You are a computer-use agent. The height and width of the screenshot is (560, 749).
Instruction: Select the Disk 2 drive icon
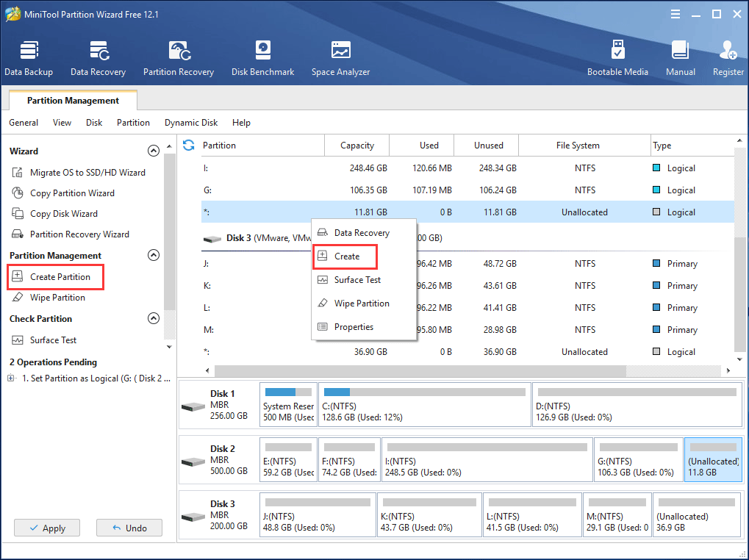click(x=193, y=462)
